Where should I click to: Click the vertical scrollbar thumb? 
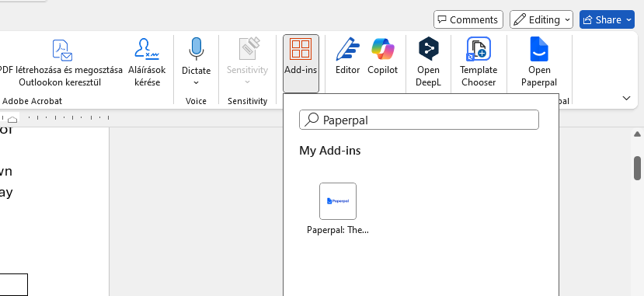point(638,168)
